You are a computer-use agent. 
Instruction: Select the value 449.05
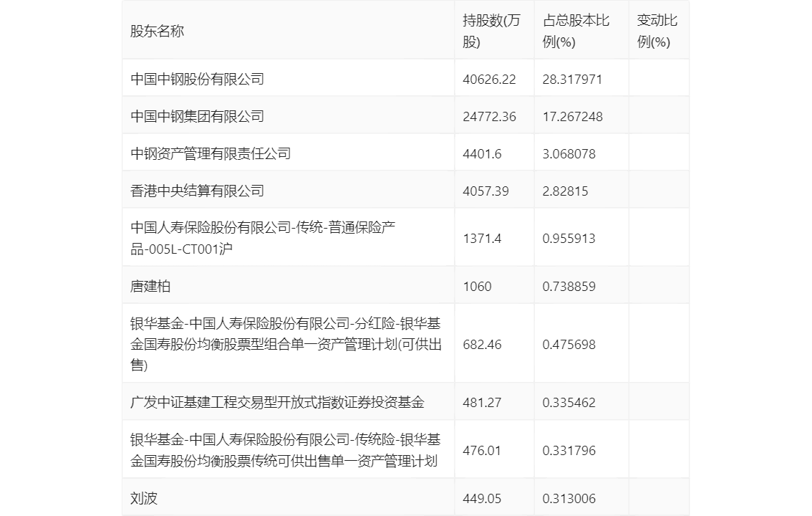(482, 498)
